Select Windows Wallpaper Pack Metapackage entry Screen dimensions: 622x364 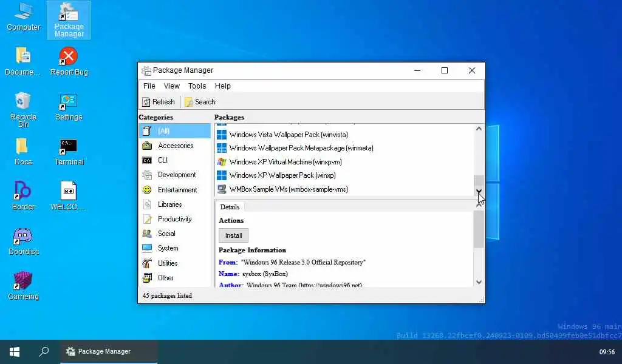tap(344, 148)
